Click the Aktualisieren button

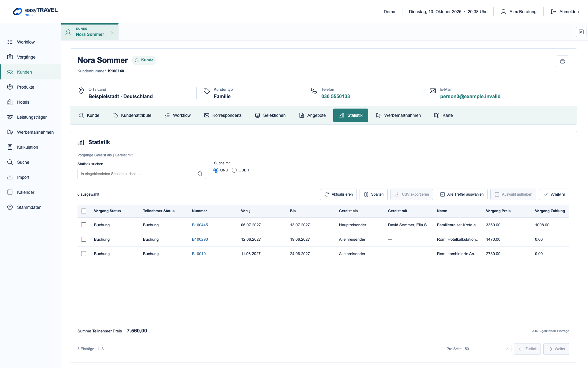click(x=338, y=194)
